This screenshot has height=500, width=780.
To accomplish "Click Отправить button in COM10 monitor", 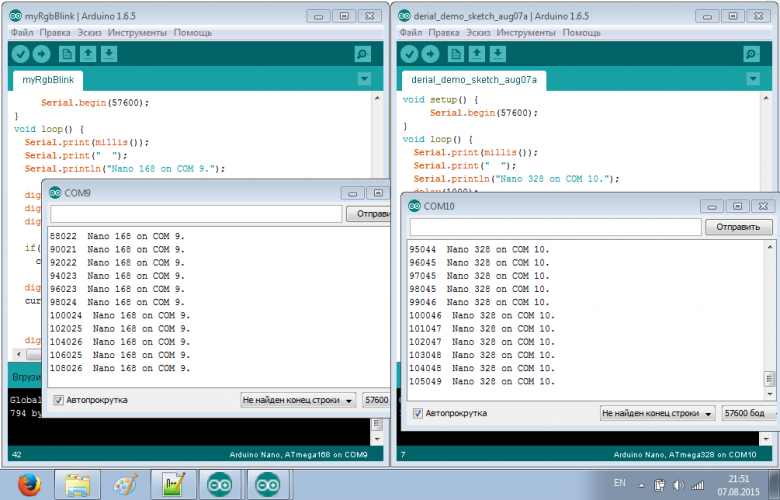I will [x=738, y=227].
